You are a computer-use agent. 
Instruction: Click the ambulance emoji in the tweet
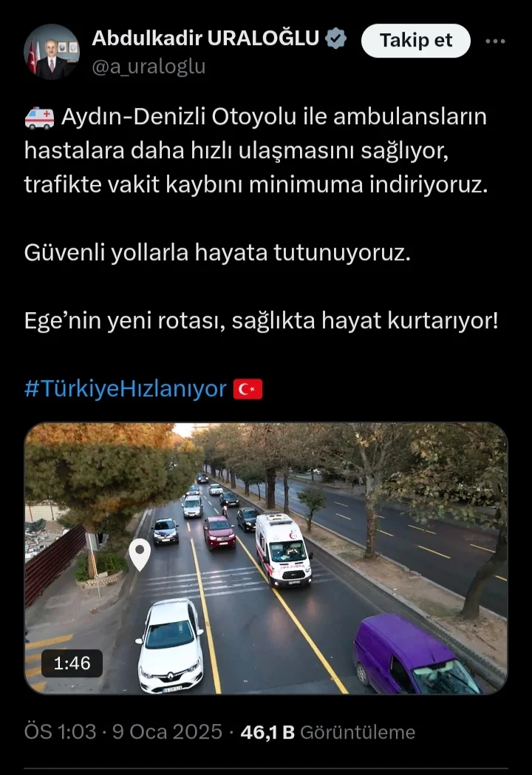39,118
